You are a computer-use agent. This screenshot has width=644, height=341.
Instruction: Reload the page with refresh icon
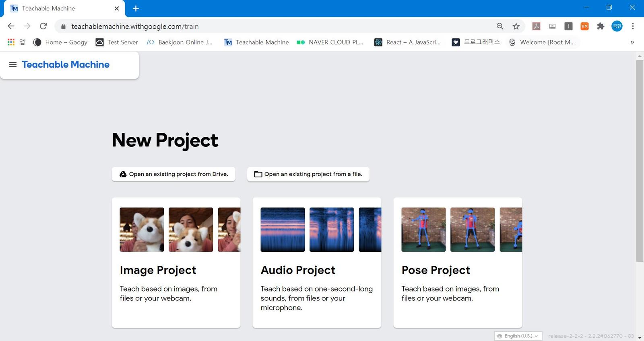coord(43,27)
